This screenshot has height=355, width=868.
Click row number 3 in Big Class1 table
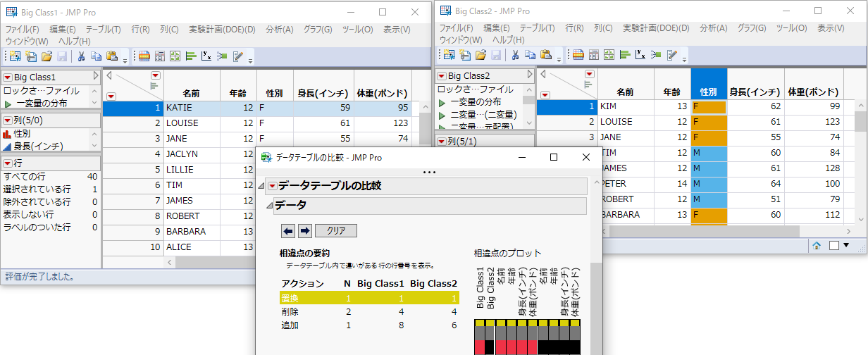(x=133, y=139)
